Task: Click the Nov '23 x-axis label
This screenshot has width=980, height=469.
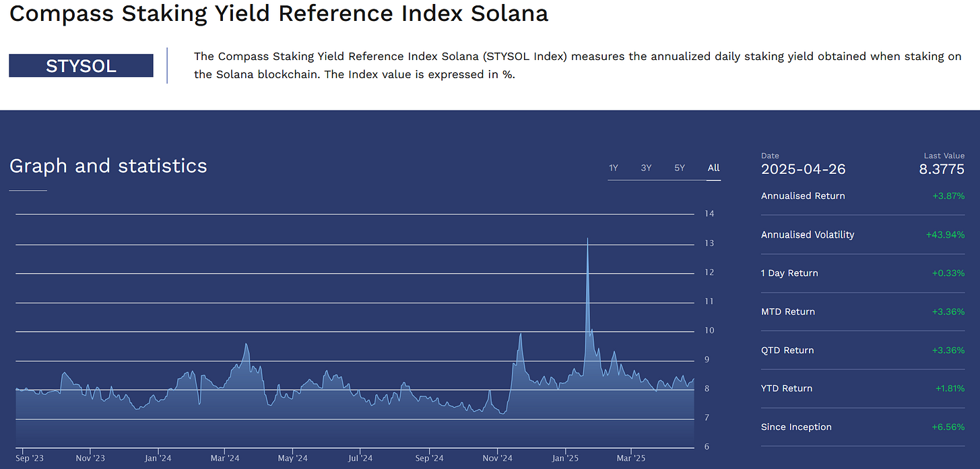Action: [x=90, y=458]
